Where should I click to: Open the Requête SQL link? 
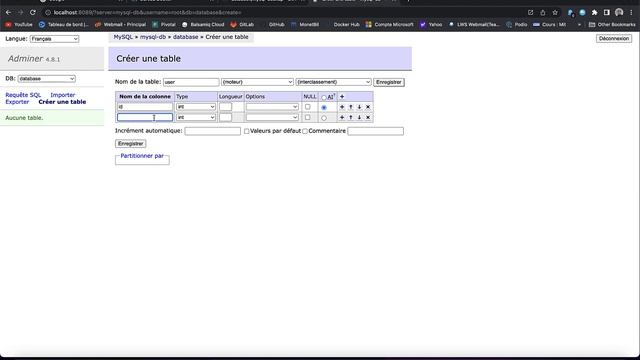(x=23, y=95)
